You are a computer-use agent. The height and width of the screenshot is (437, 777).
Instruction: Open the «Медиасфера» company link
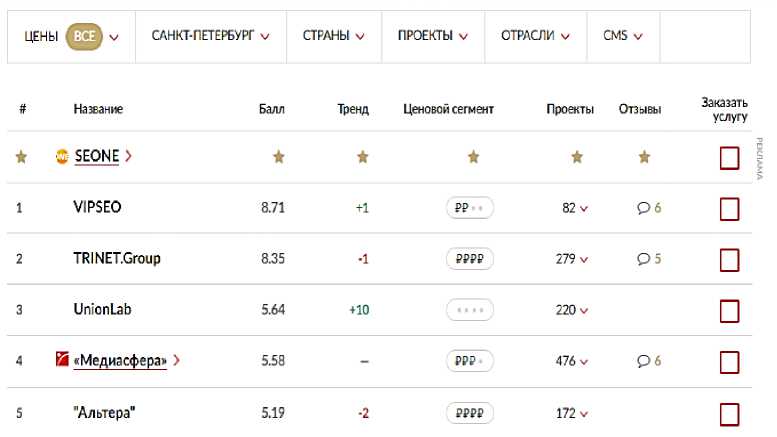click(120, 361)
